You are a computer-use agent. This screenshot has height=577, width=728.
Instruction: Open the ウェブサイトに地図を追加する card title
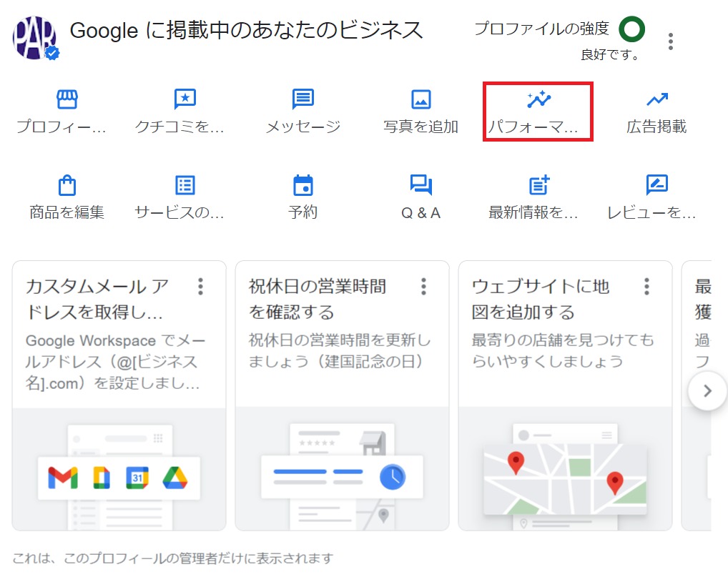(x=541, y=299)
